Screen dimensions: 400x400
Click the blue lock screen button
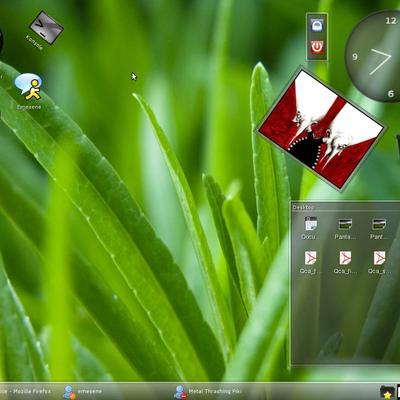coord(317,26)
